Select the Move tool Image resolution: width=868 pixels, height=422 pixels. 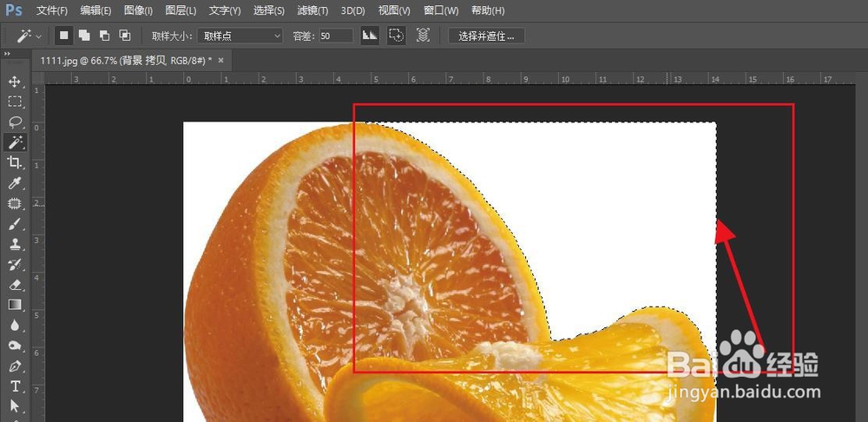pos(15,82)
